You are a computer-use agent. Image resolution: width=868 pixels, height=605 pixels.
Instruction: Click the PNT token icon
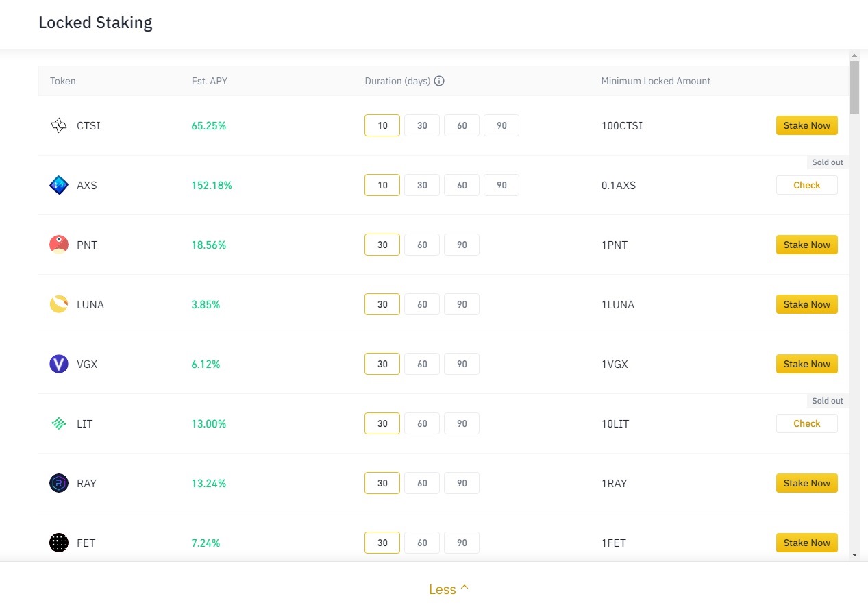(x=59, y=245)
